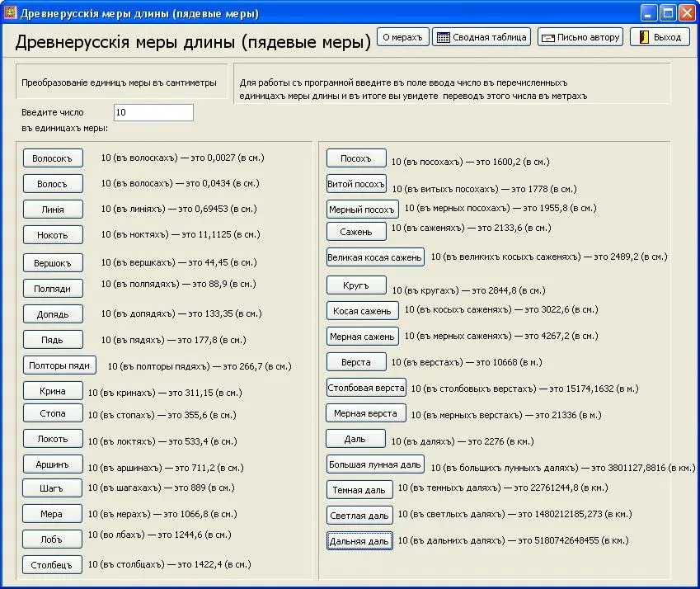Open Сводная таблица summary table
This screenshot has width=700, height=589.
coord(482,37)
